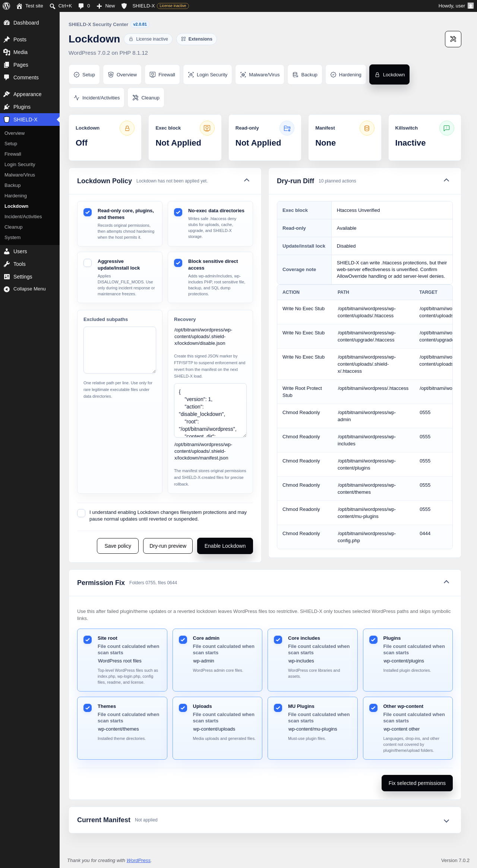The image size is (477, 868).
Task: Click the Comments icon in sidebar
Action: pyautogui.click(x=7, y=77)
